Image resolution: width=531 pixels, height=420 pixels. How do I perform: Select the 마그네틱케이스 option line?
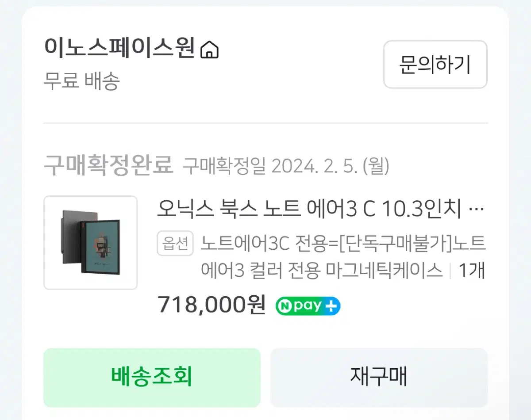coord(322,270)
